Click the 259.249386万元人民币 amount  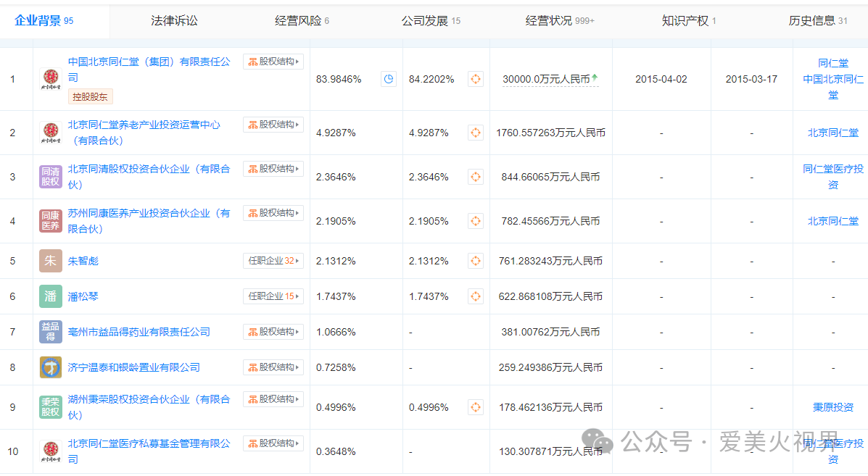point(551,367)
